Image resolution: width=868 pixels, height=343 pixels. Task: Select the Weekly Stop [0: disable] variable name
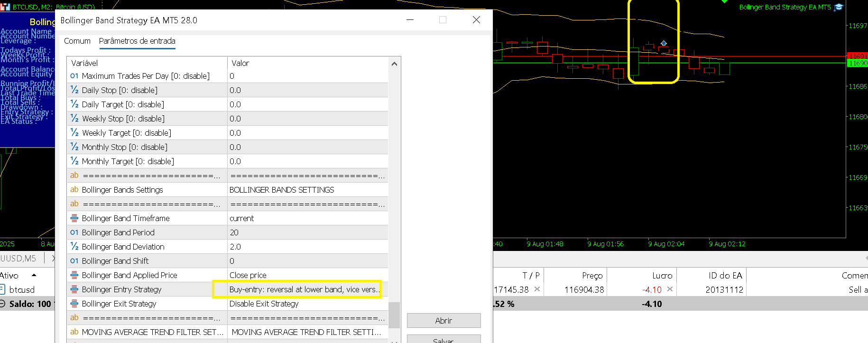click(x=123, y=119)
